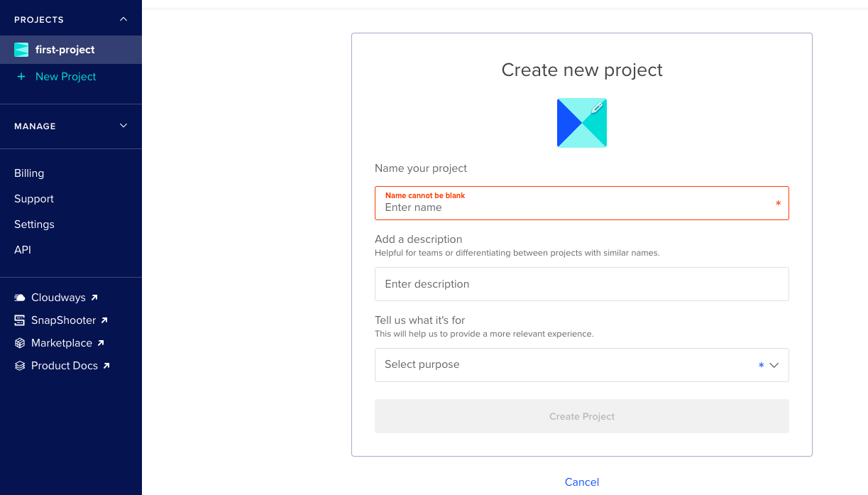
Task: Go to Settings in the sidebar
Action: click(34, 224)
